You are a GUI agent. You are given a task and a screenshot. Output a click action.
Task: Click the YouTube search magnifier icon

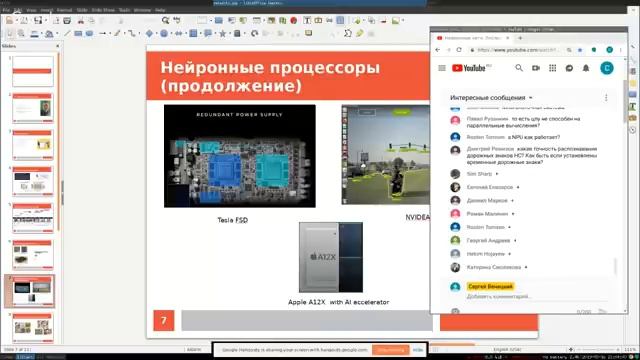click(519, 68)
